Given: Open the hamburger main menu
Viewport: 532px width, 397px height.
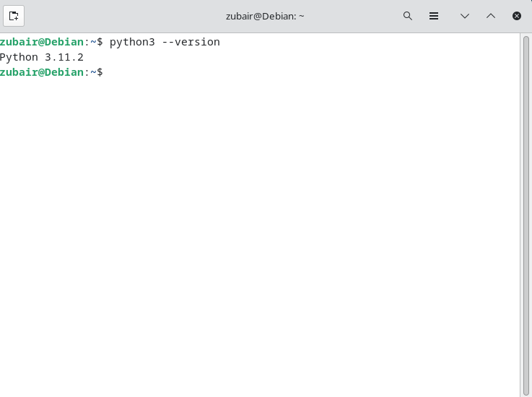Looking at the screenshot, I should pos(434,16).
